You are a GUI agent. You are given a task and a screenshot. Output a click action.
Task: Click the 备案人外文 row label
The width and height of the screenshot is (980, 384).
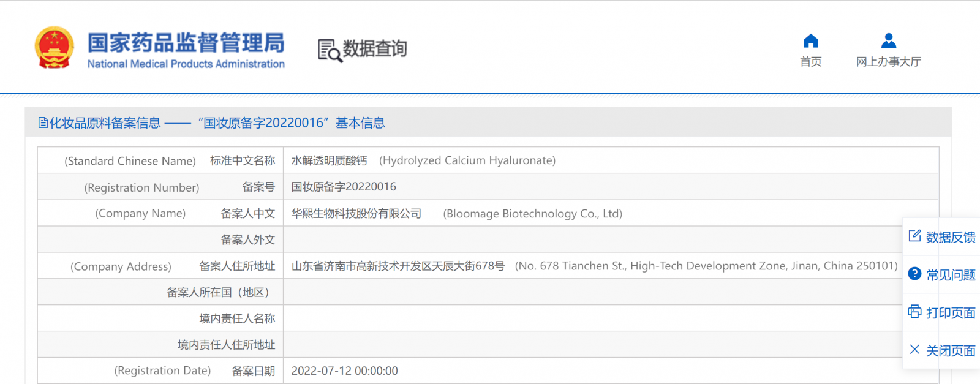tap(248, 240)
